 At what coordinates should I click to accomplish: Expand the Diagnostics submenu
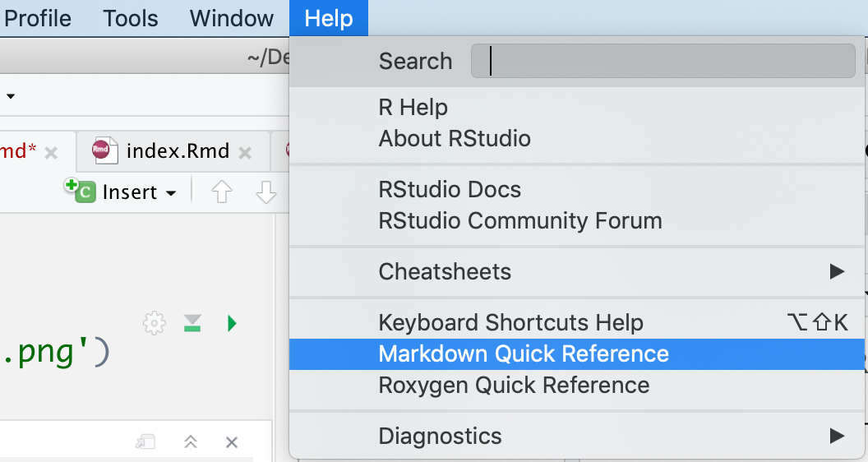pos(837,436)
